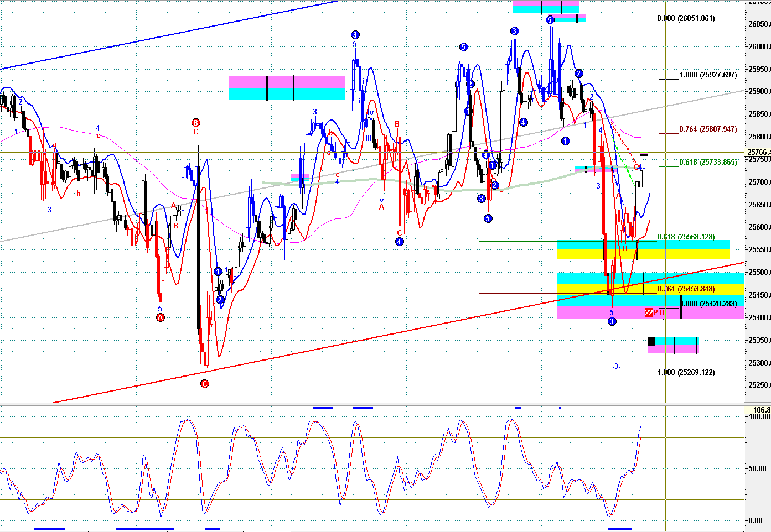Click the green 0.618 (25568.128) Fibonacci label
771x532 pixels.
686,237
